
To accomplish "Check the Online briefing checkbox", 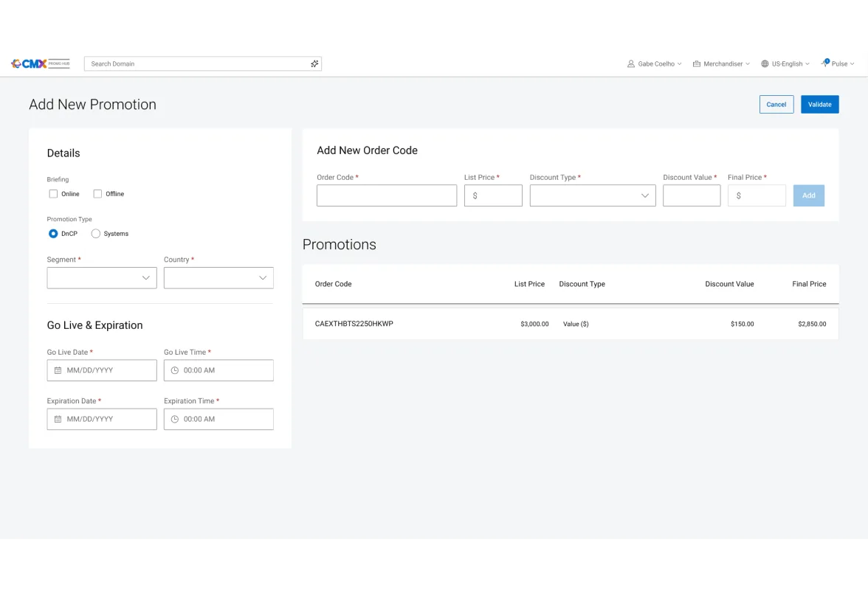I will (53, 193).
